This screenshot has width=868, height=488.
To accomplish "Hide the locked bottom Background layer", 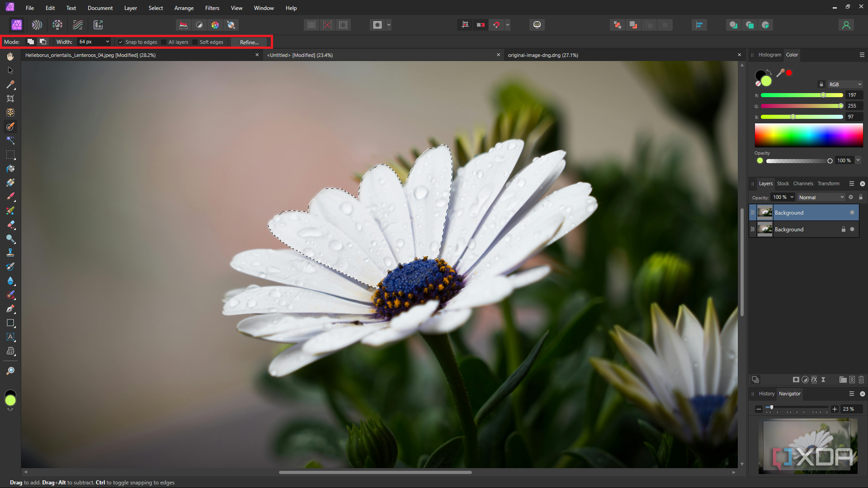I will (852, 229).
